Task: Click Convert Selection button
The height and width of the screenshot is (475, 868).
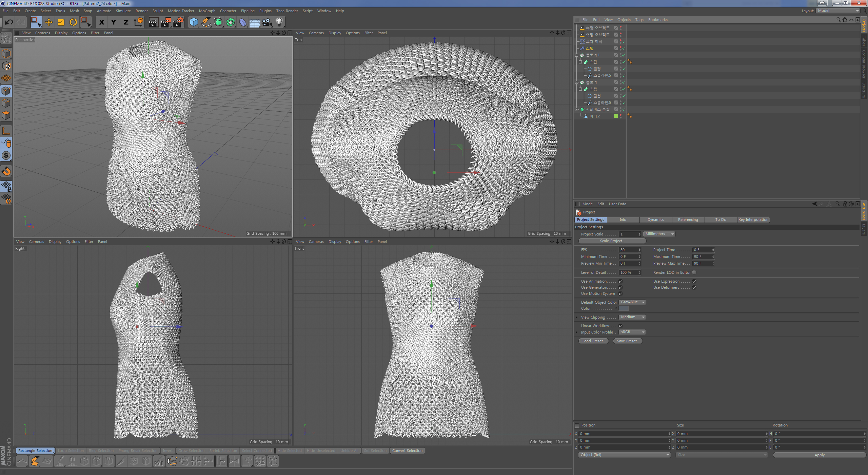Action: (407, 451)
